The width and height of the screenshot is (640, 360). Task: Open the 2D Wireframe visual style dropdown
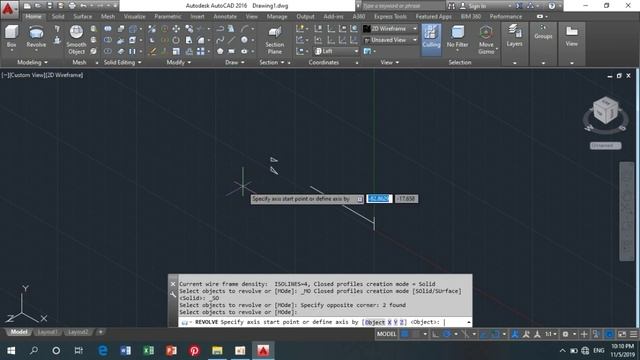pyautogui.click(x=390, y=29)
